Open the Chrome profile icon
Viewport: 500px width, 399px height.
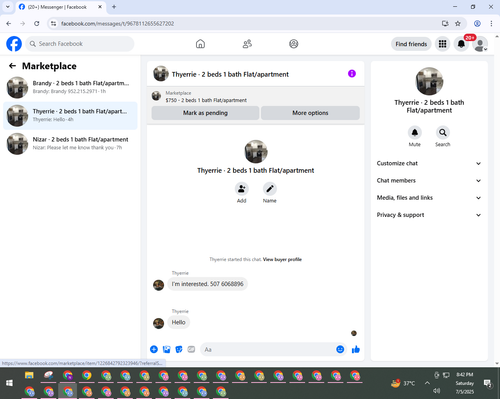(x=477, y=24)
